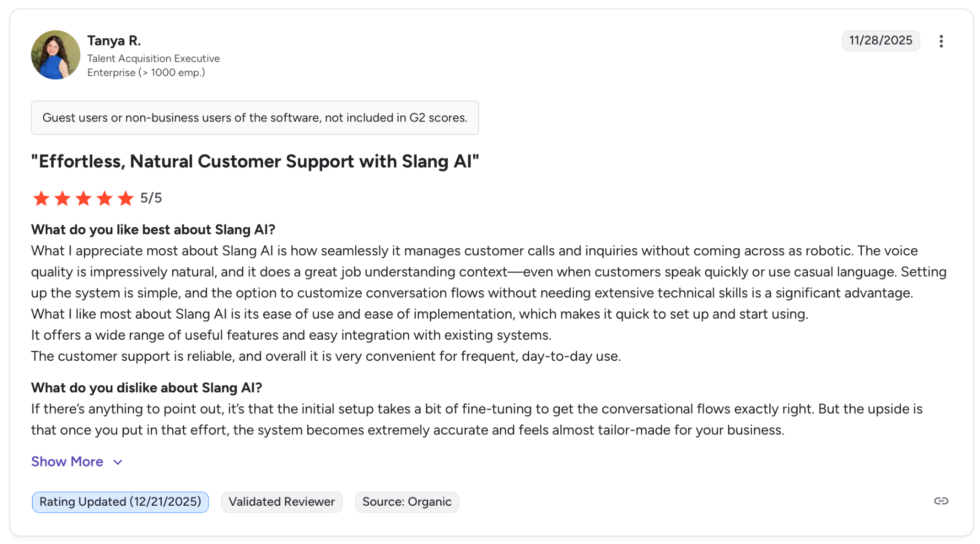Click the guest users notice box
Image resolution: width=980 pixels, height=544 pixels.
click(x=255, y=118)
